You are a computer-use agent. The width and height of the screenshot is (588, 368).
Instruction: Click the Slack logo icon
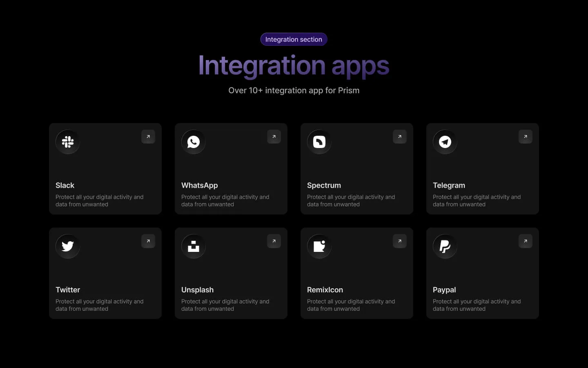[68, 142]
